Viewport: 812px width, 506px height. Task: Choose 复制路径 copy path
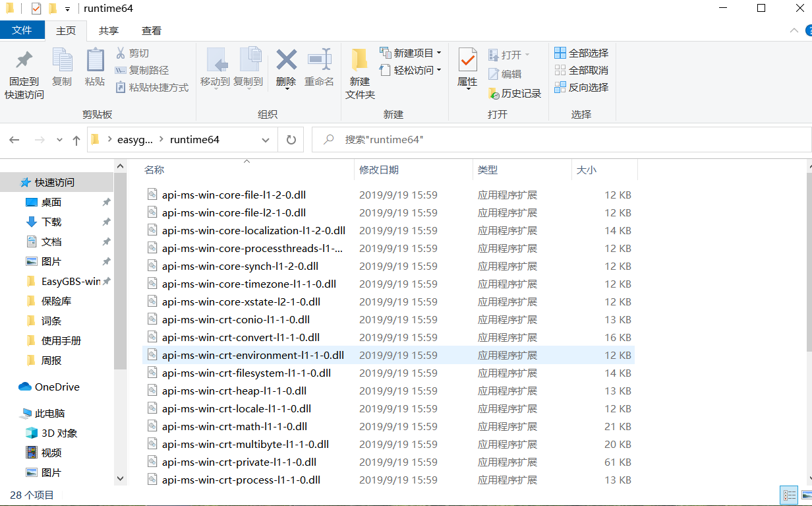(142, 71)
